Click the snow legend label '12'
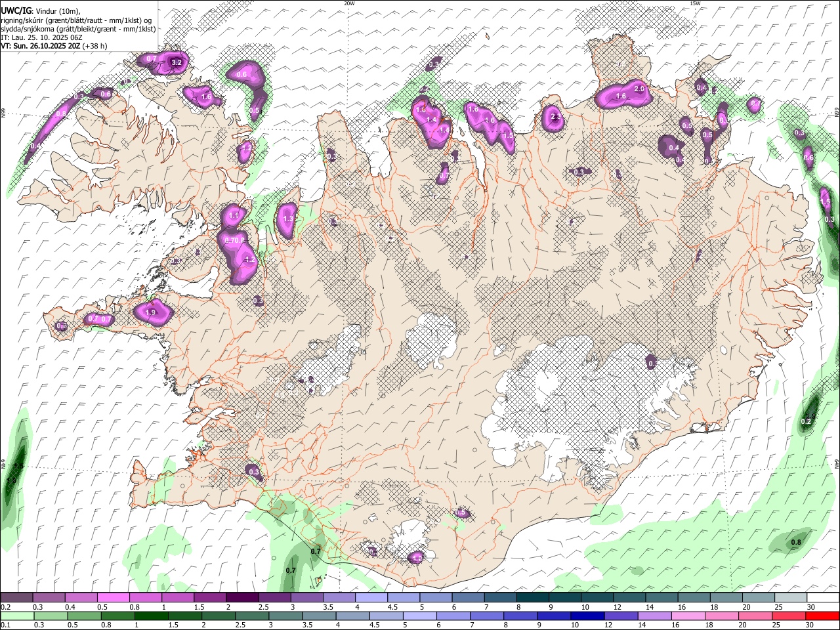This screenshot has width=840, height=630. (618, 606)
